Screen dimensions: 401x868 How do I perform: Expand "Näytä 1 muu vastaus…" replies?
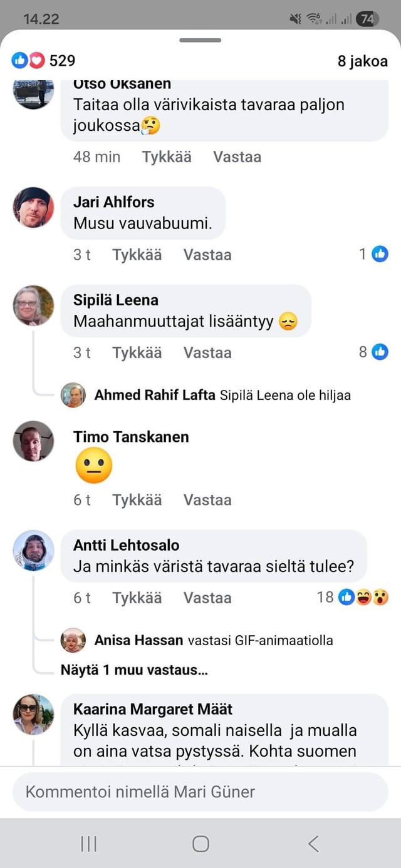[134, 670]
